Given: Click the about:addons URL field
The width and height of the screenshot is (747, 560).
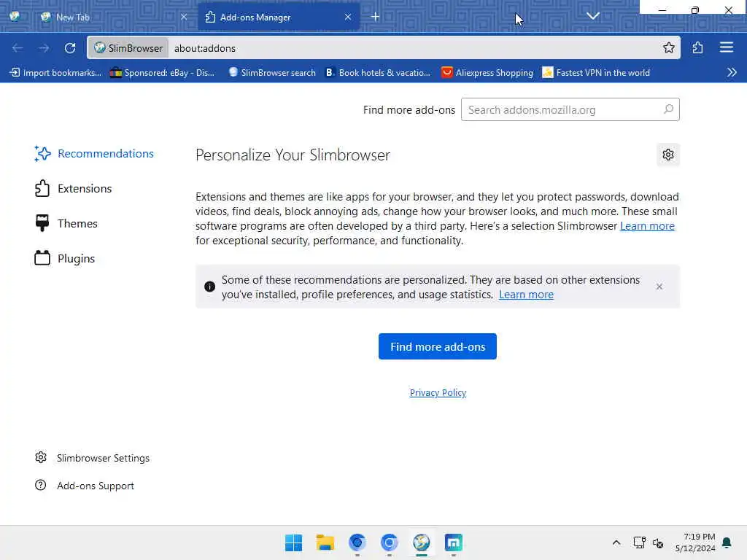Looking at the screenshot, I should pos(414,48).
